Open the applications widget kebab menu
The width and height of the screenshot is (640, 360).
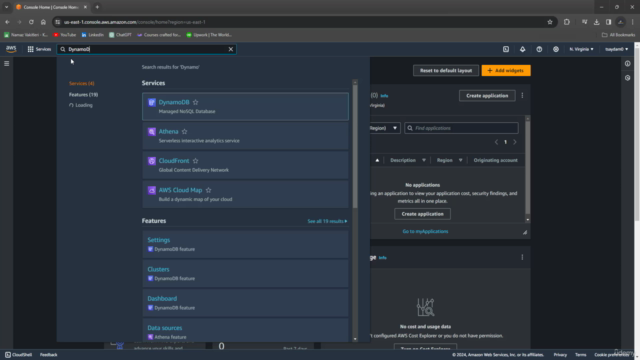click(x=522, y=96)
